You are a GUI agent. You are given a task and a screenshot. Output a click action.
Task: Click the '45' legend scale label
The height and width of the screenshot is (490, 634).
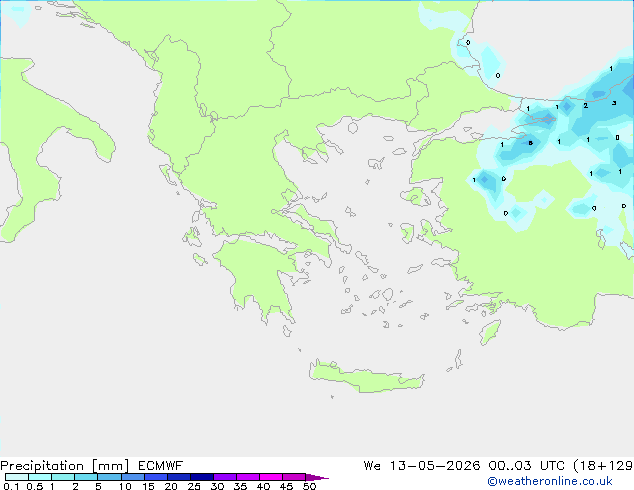tap(286, 486)
